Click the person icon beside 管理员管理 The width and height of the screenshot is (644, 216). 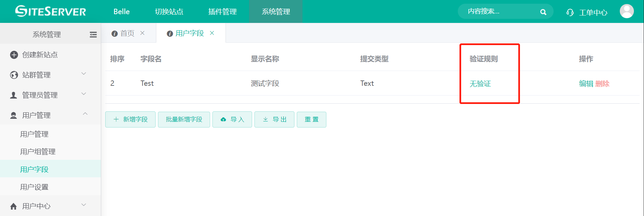click(x=13, y=95)
